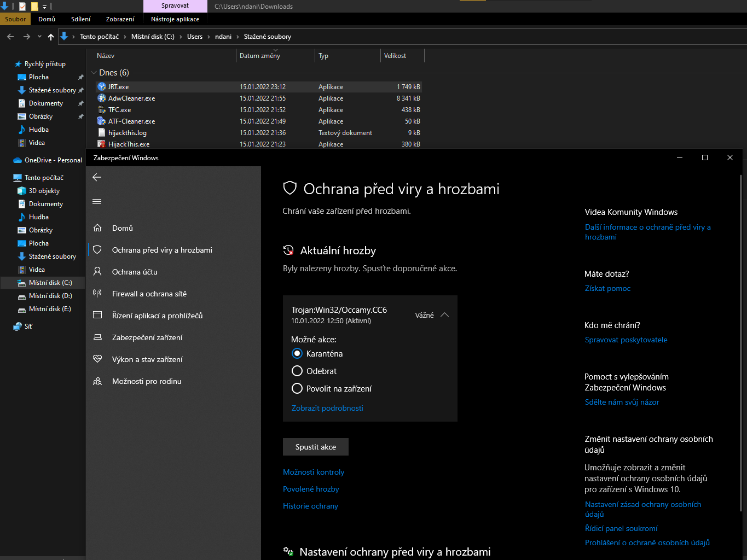Click the Spustit akce button
This screenshot has width=747, height=560.
315,447
